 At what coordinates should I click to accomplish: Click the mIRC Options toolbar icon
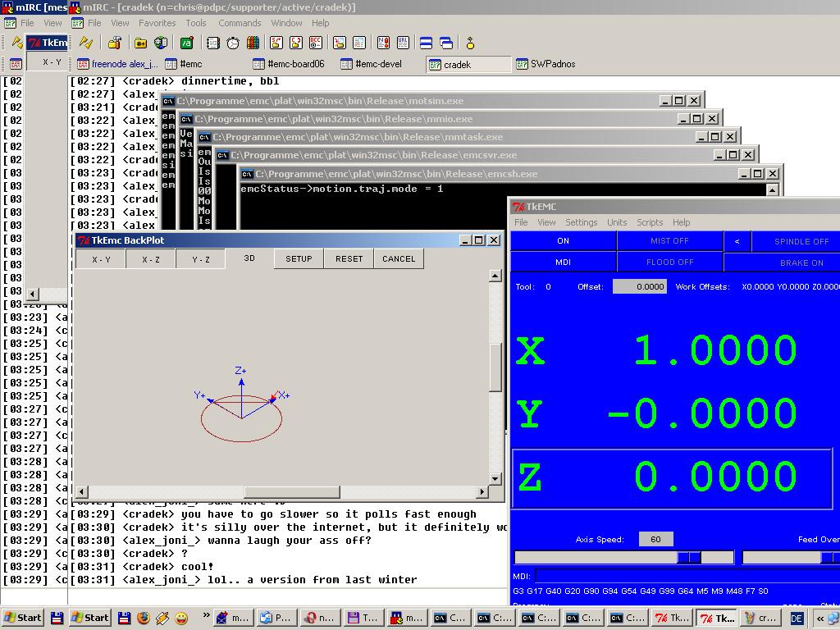pyautogui.click(x=115, y=43)
